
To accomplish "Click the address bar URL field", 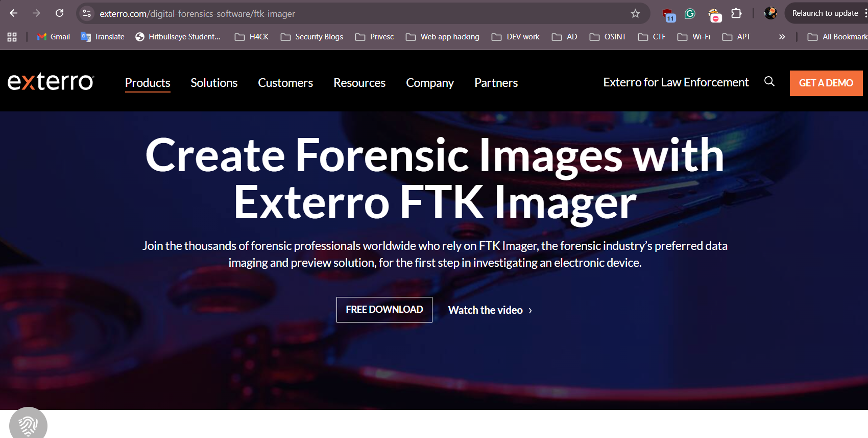I will 357,14.
